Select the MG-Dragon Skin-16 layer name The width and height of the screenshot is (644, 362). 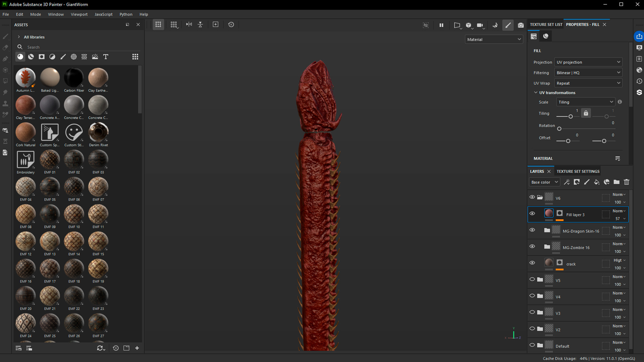pyautogui.click(x=581, y=231)
